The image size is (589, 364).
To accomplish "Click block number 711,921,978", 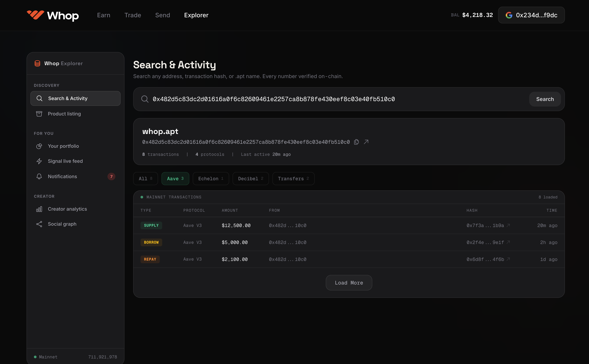I will (x=102, y=357).
